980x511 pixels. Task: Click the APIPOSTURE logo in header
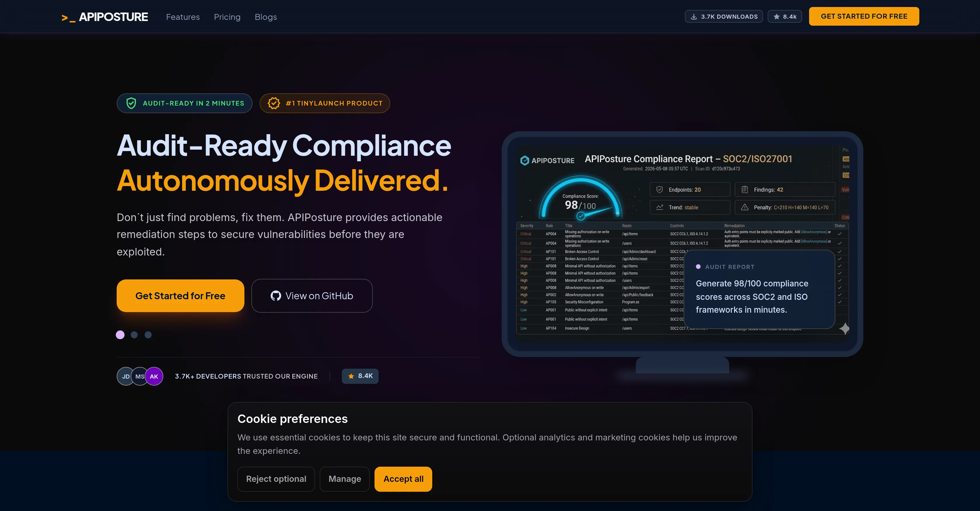tap(105, 17)
